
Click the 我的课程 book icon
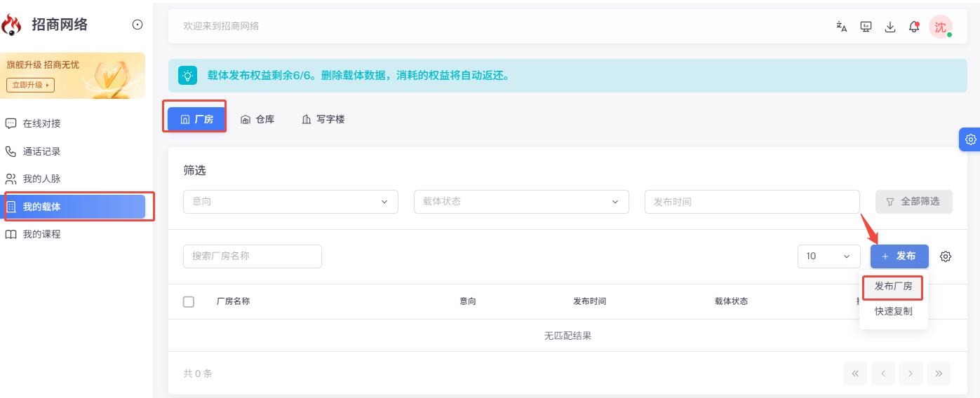point(11,234)
